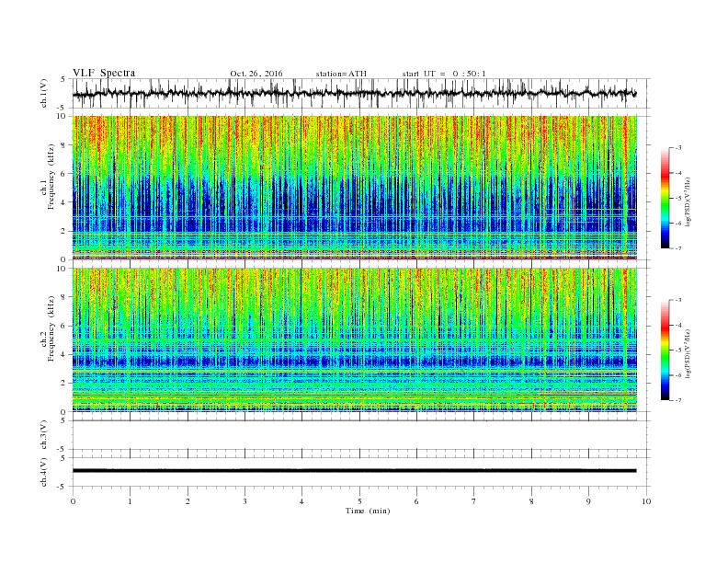Click the "6" kHz tick on ch.2 frequency axis
Screen dimensions: 728x563
(64, 326)
